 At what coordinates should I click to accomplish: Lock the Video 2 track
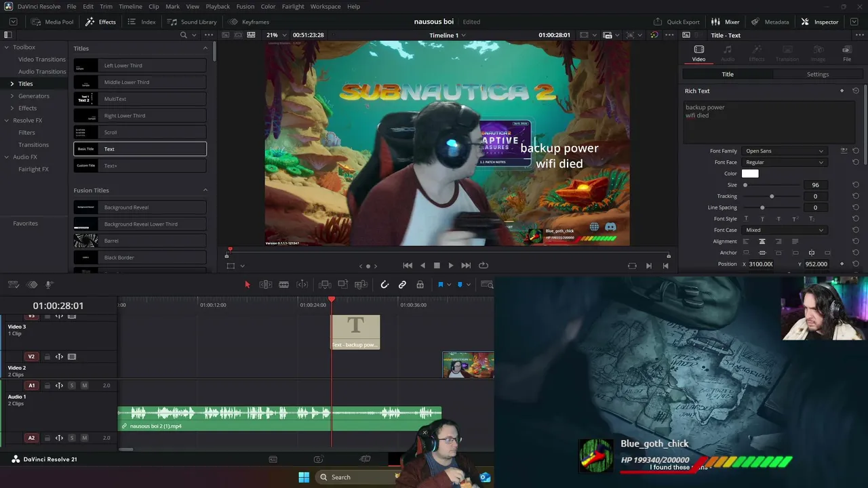[47, 357]
